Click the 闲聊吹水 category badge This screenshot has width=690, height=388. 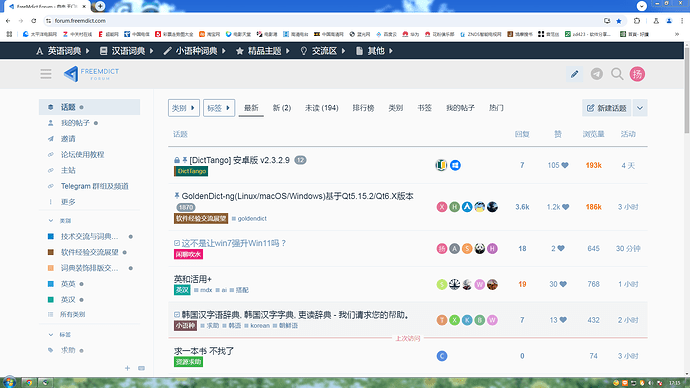click(x=188, y=254)
